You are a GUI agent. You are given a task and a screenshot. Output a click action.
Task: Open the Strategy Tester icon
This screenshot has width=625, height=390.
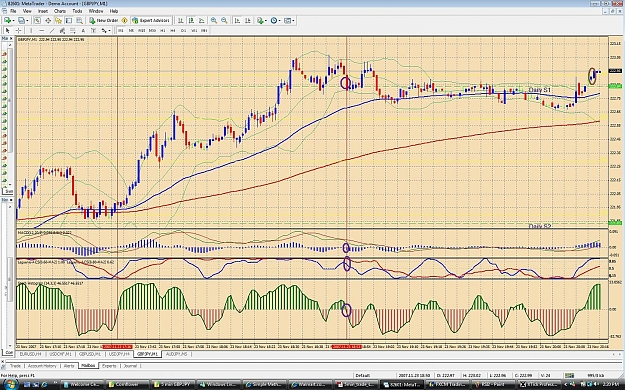point(79,20)
